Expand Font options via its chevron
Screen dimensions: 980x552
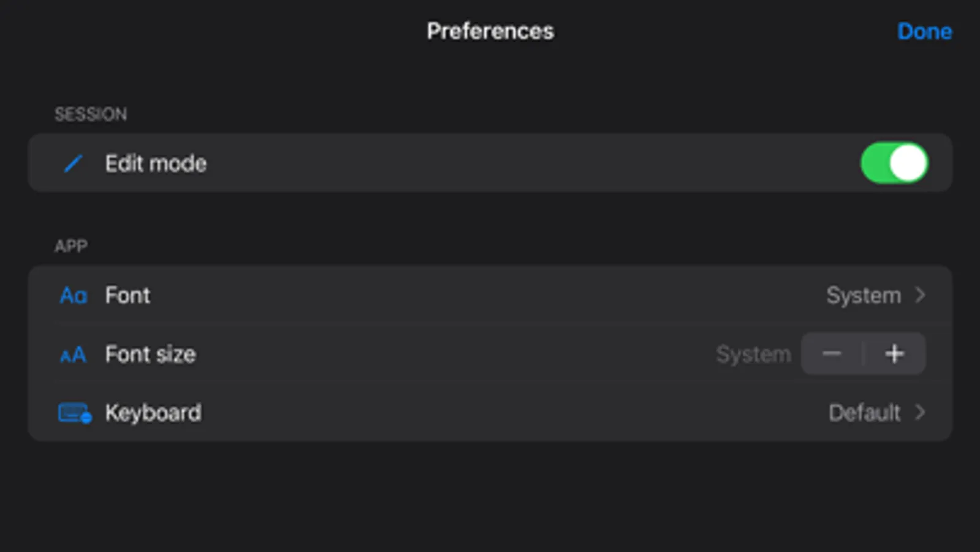(920, 295)
